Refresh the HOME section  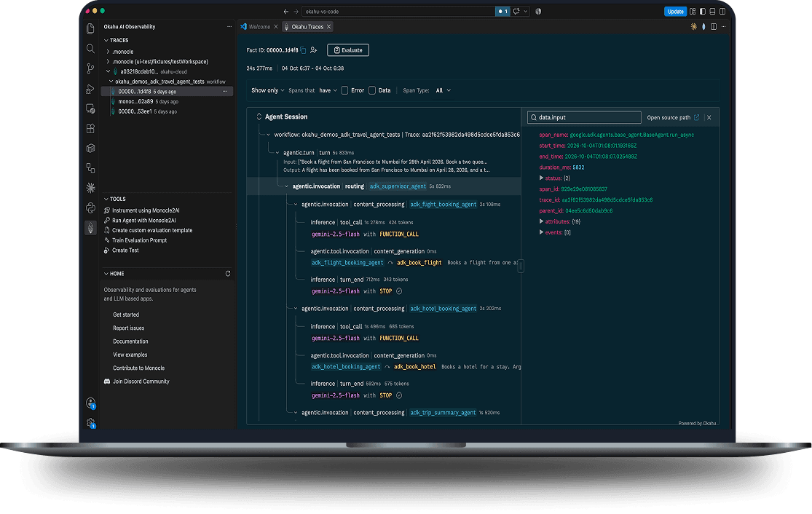[x=228, y=273]
